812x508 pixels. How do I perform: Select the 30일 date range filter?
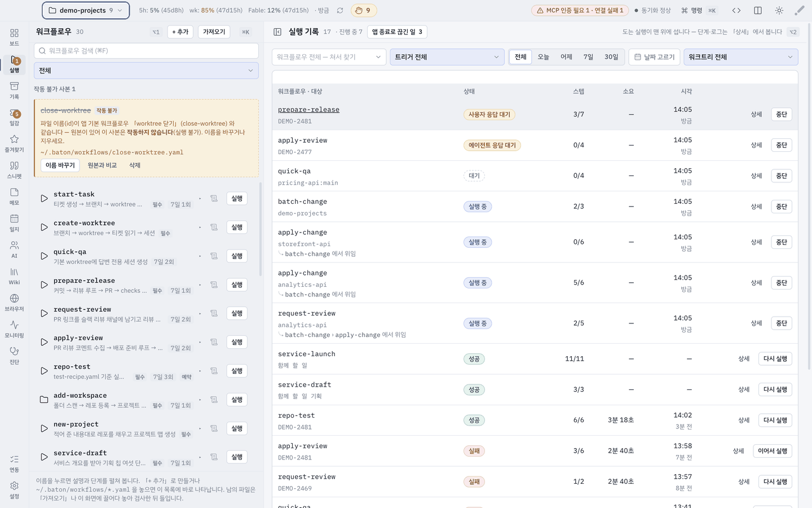tap(611, 57)
